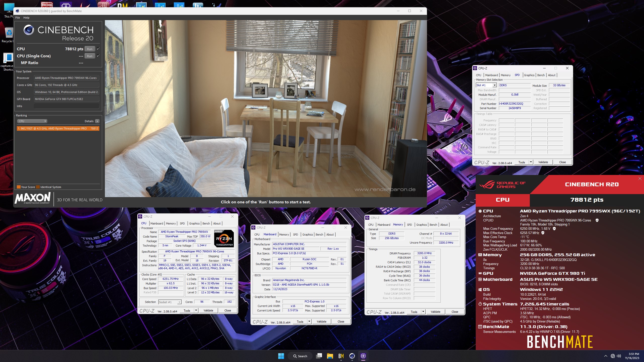
Task: Expand the Tools arrow in the CPU-Z SPD window
Action: click(x=531, y=162)
